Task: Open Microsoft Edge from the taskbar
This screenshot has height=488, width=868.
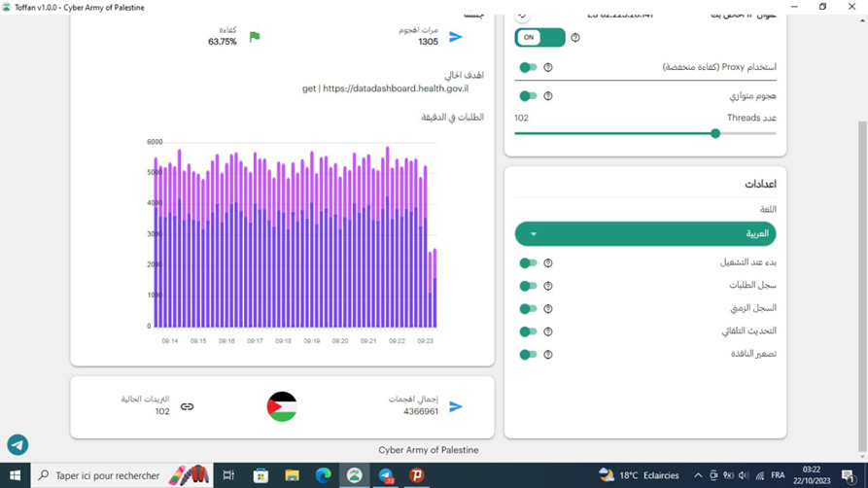Action: pos(324,475)
